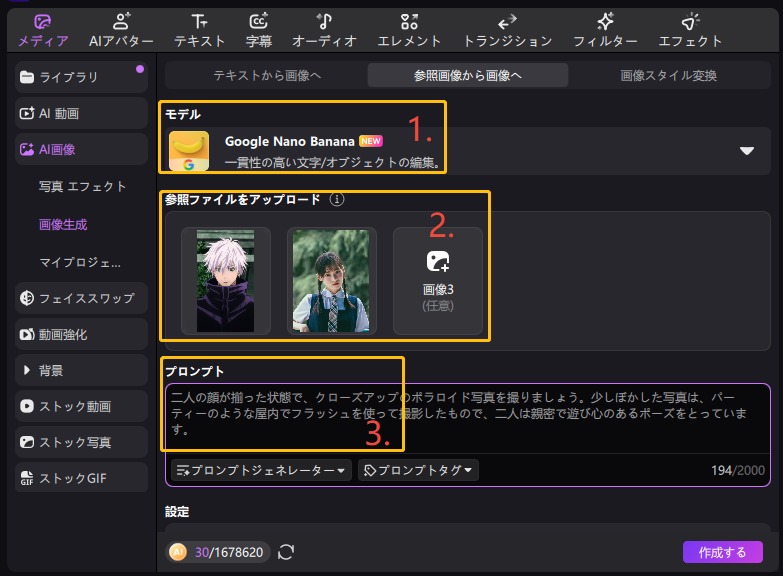Viewport: 783px width, 576px height.
Task: Click the 一貫性の高い文字/オブジェクトの編集 description
Action: pyautogui.click(x=332, y=162)
